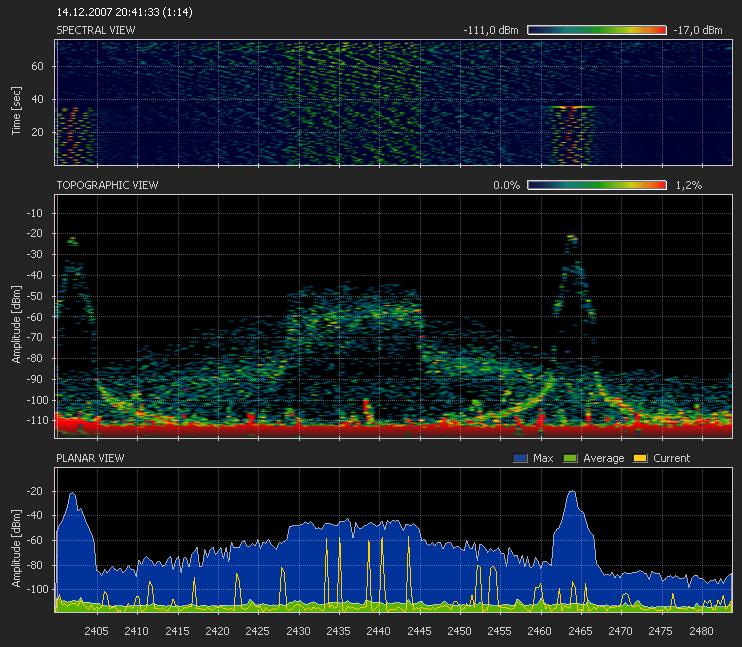
Task: Click the SPECTRAL VIEW heading
Action: (96, 30)
